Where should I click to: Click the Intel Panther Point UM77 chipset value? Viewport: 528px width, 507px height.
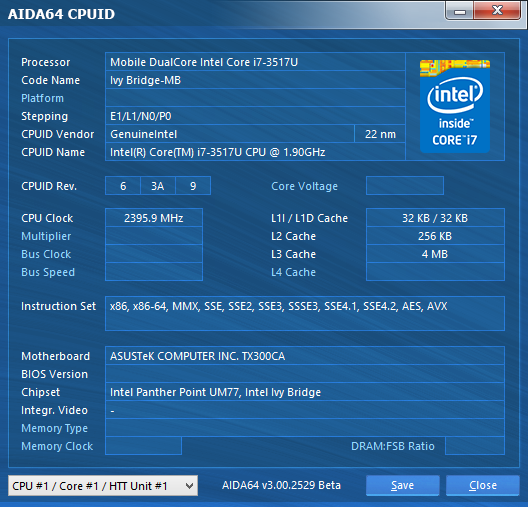[305, 392]
